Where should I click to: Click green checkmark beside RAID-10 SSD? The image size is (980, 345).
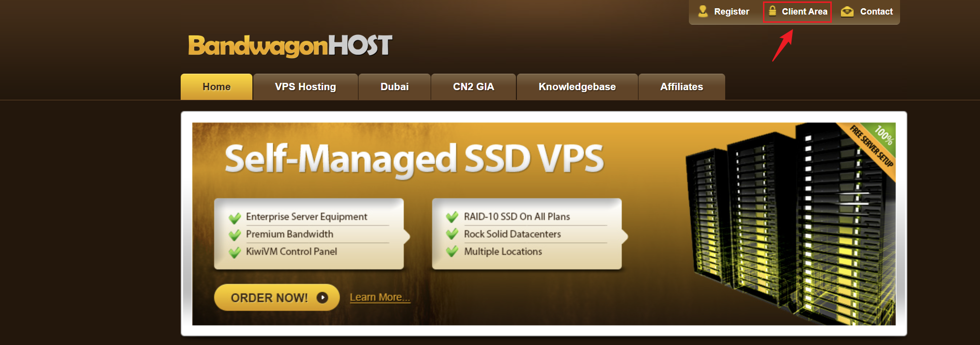(452, 217)
